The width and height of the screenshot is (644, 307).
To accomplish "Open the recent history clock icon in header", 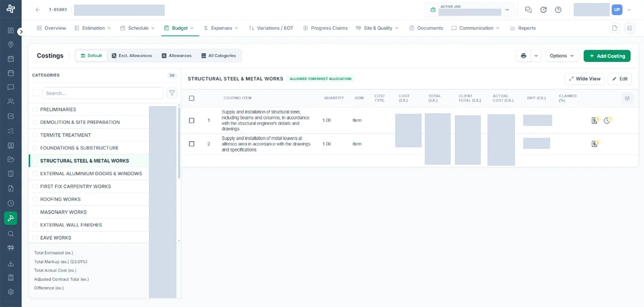I will coord(544,10).
